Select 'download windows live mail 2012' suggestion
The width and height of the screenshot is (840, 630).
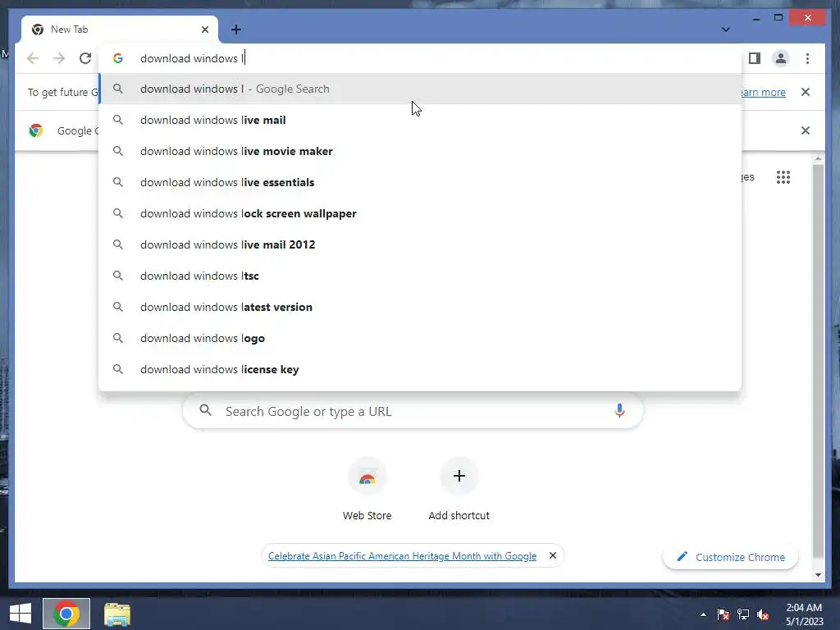click(421, 244)
